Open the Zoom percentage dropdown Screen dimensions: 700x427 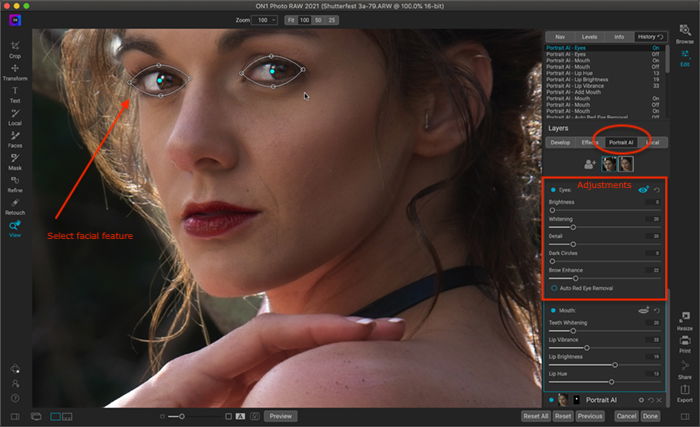pyautogui.click(x=265, y=20)
